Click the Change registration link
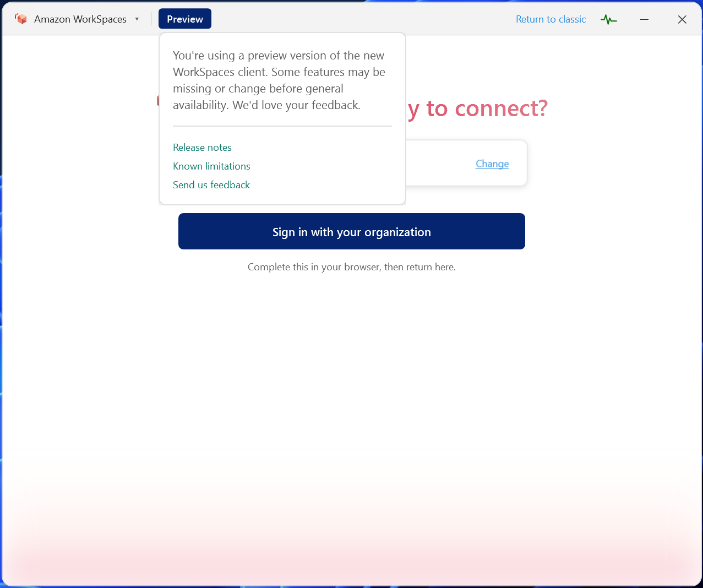703x588 pixels. click(x=492, y=164)
